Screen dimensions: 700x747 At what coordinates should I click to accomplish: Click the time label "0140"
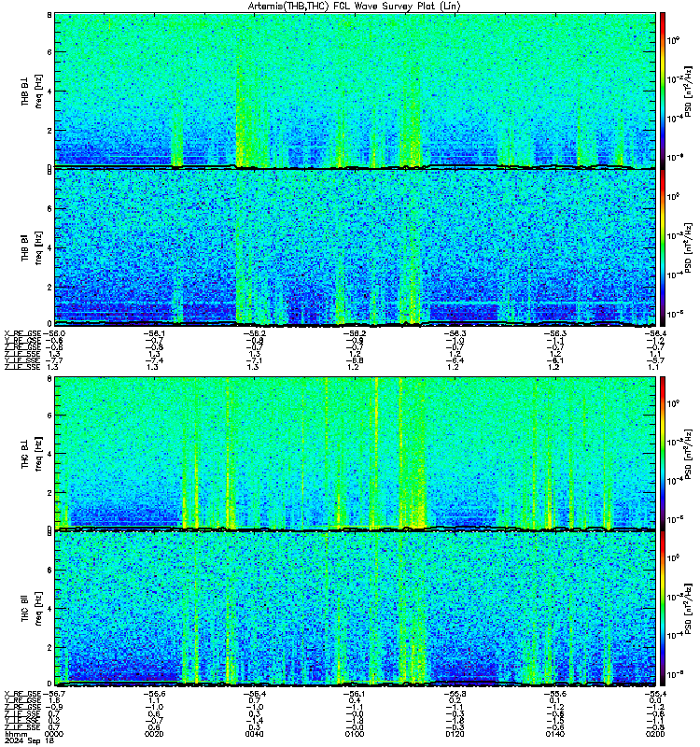click(x=555, y=734)
